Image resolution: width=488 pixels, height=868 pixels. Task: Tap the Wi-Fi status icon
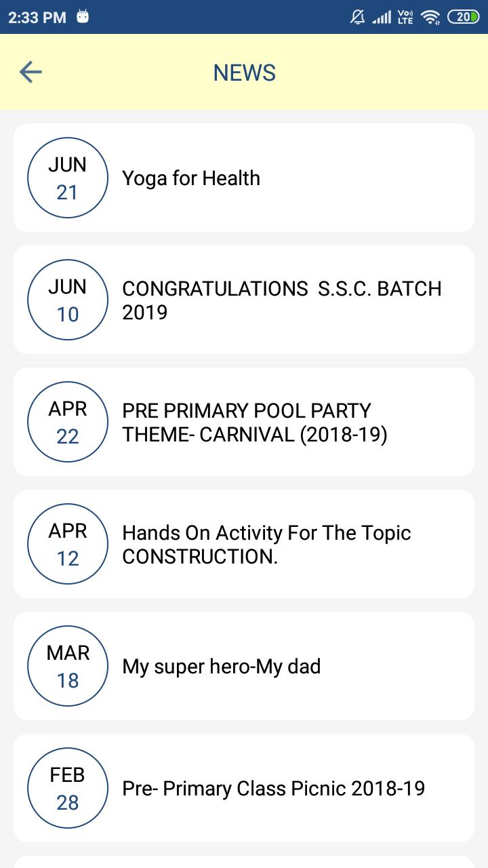[x=430, y=17]
